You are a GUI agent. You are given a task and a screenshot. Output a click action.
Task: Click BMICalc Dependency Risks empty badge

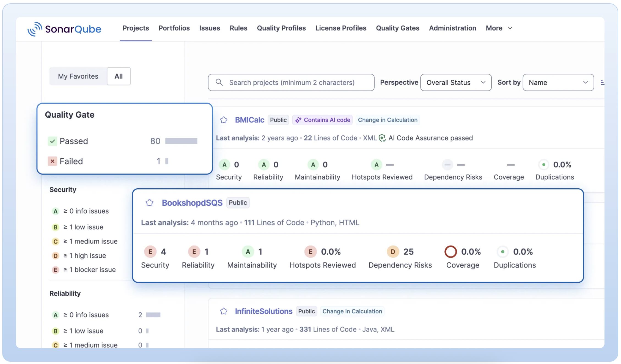pyautogui.click(x=447, y=165)
